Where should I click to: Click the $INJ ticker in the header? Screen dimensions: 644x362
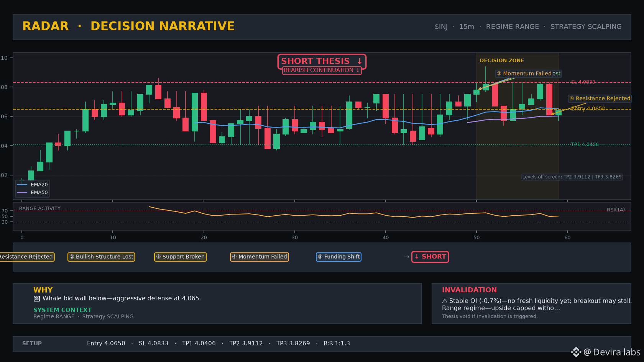click(x=441, y=27)
